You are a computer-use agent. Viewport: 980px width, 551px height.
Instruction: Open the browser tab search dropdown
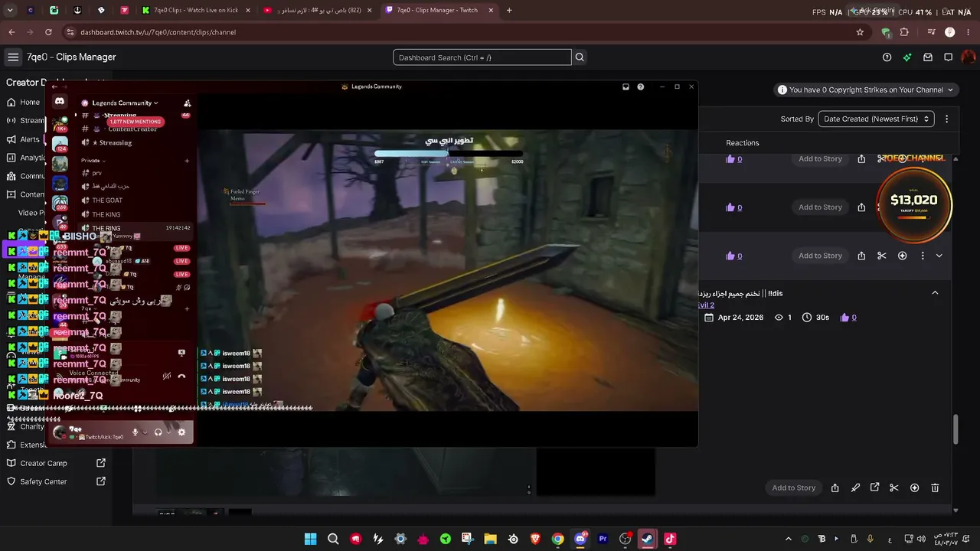(x=11, y=11)
